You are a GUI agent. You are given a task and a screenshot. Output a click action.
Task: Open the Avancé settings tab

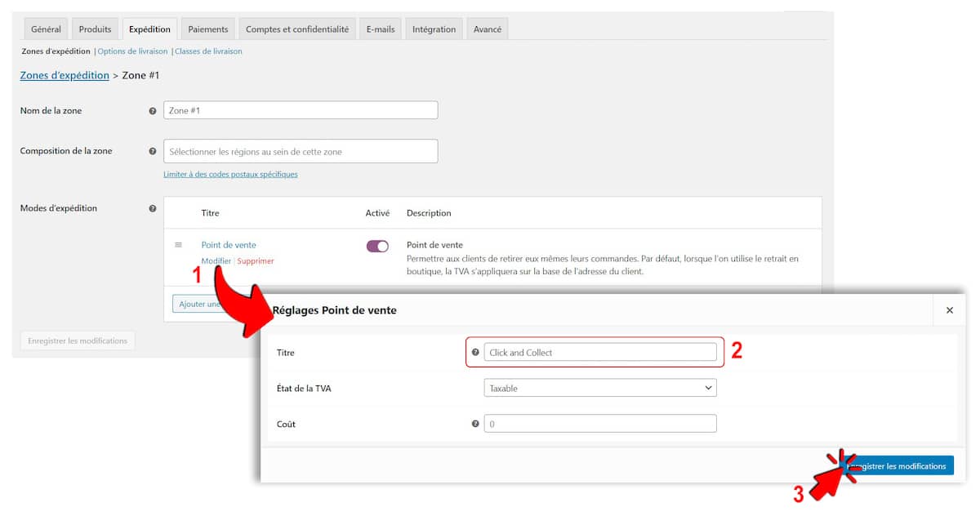pyautogui.click(x=488, y=29)
